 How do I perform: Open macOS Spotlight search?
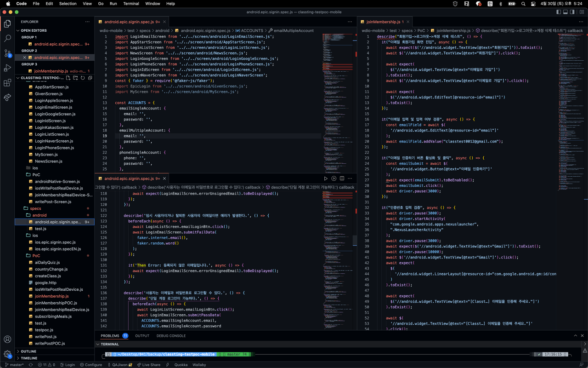pos(523,4)
